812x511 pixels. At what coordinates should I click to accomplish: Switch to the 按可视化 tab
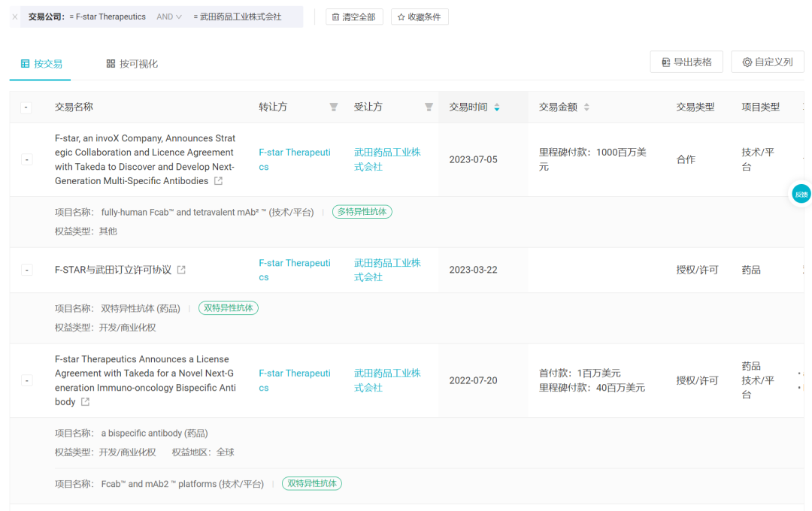132,64
